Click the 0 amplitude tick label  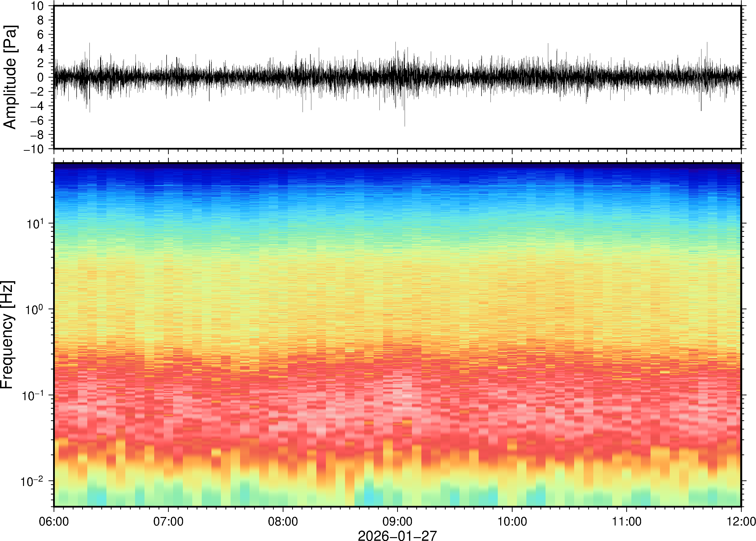pos(41,78)
